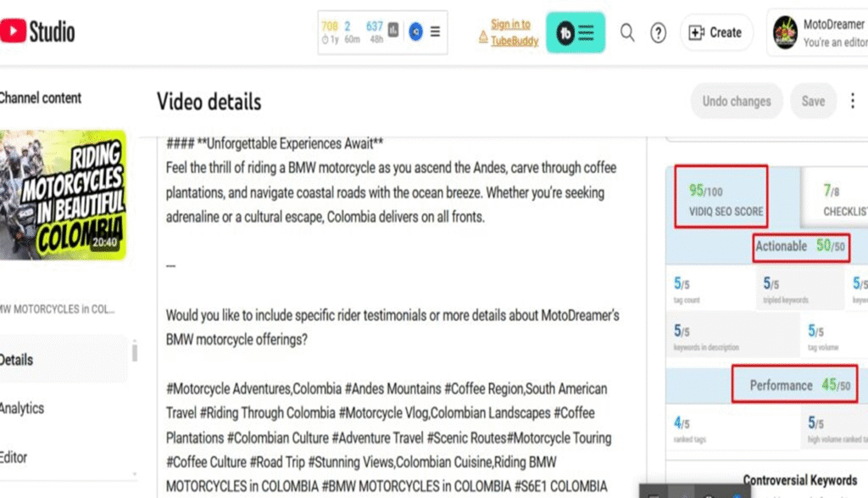Click into the description paragraph starting 'Feel the thrill'
This screenshot has width=868, height=498.
(x=391, y=193)
